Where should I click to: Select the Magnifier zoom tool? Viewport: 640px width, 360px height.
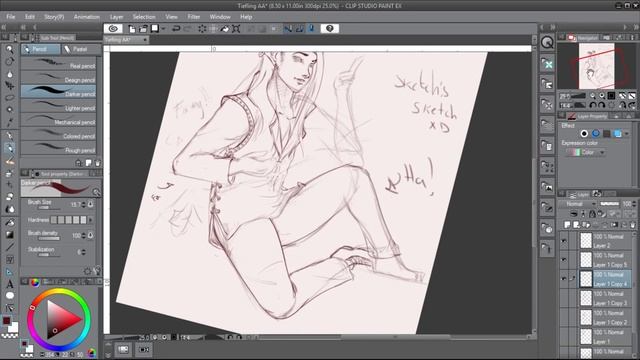pos(9,49)
